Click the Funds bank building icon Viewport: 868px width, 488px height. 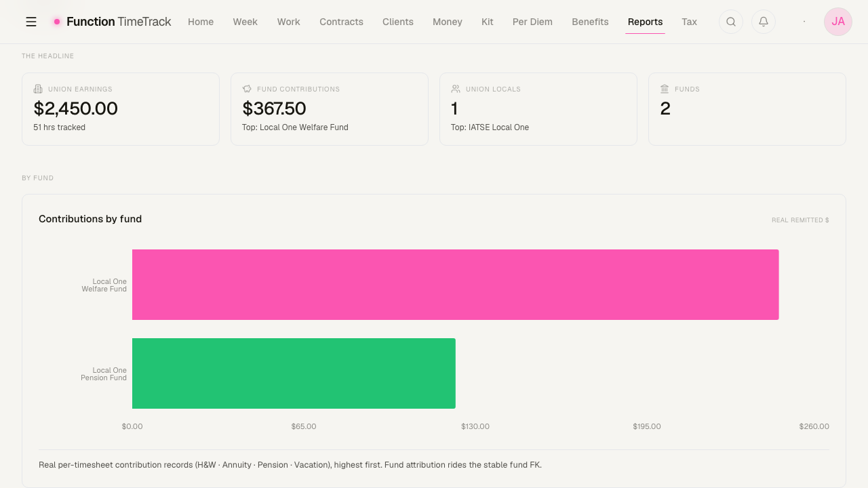coord(665,89)
